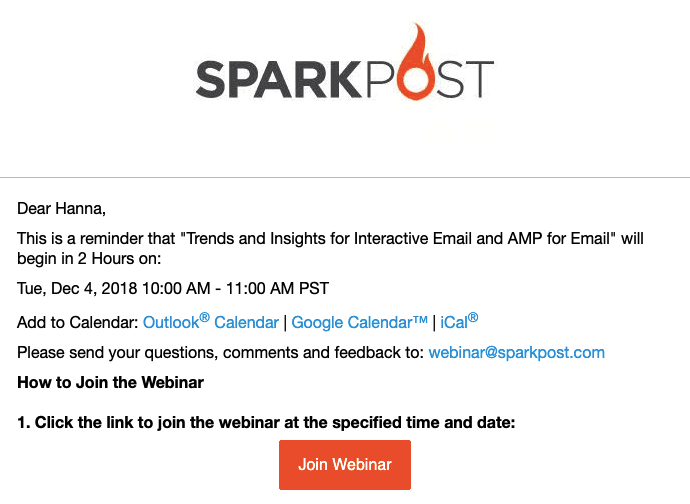The width and height of the screenshot is (690, 504).
Task: Click the step 1 'Click the link to join' instruction
Action: point(266,423)
